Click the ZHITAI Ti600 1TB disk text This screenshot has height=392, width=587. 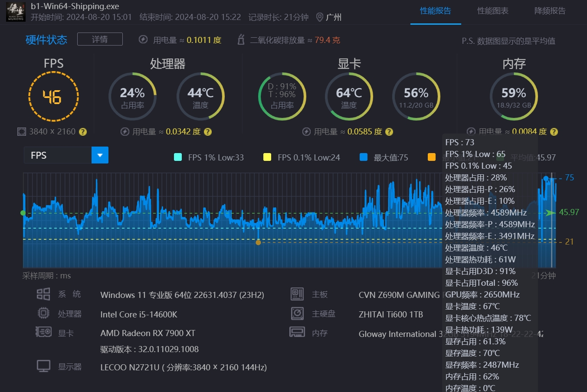tap(391, 314)
